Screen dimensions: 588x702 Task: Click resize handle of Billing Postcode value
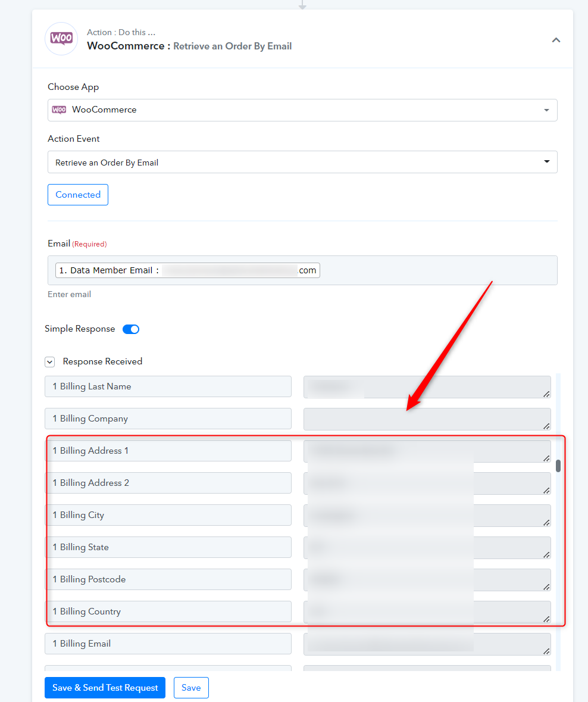tap(546, 587)
